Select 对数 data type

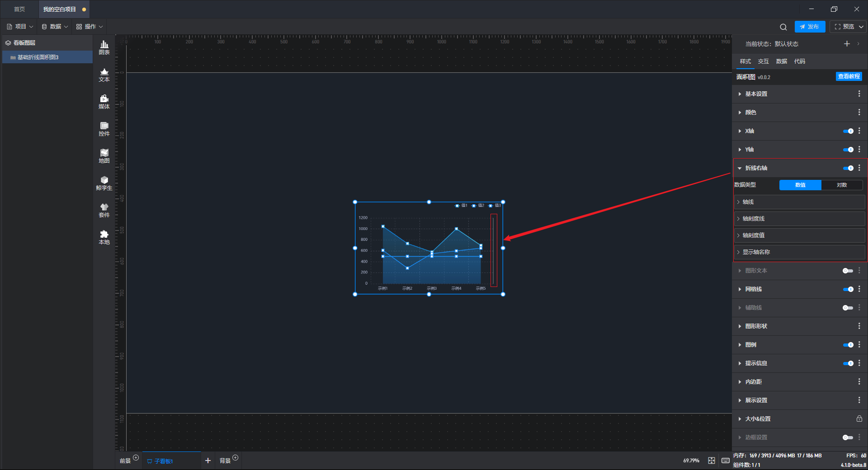click(x=842, y=185)
